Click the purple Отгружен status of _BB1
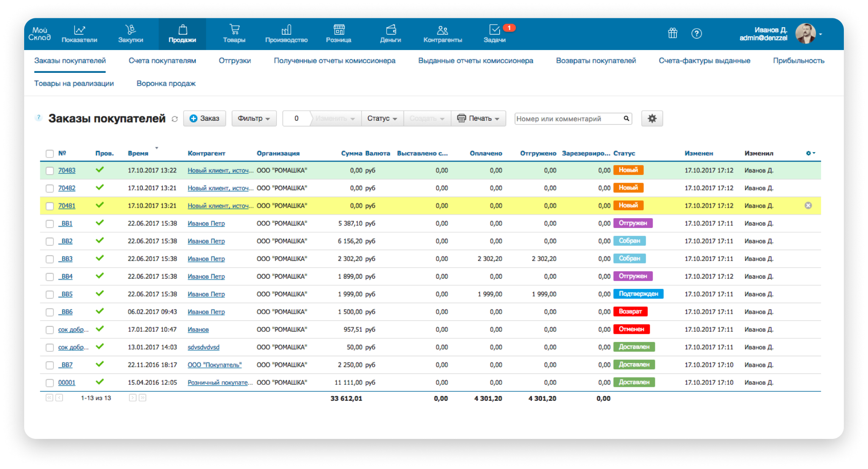Viewport: 868px width, 469px height. tap(633, 223)
